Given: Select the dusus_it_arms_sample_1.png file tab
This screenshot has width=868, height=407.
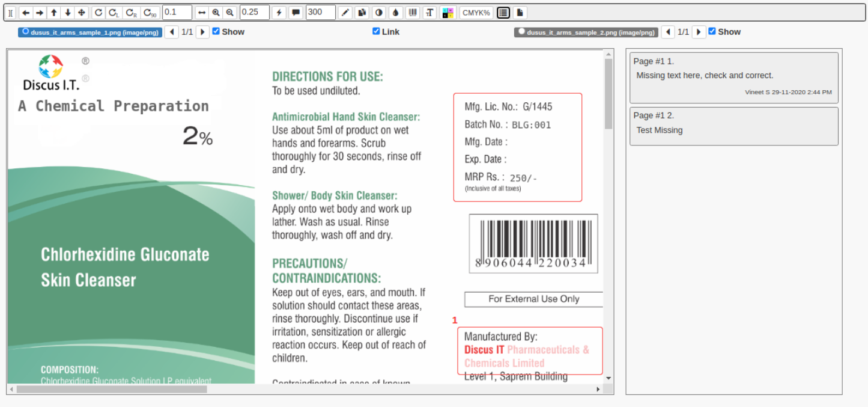Looking at the screenshot, I should 90,31.
